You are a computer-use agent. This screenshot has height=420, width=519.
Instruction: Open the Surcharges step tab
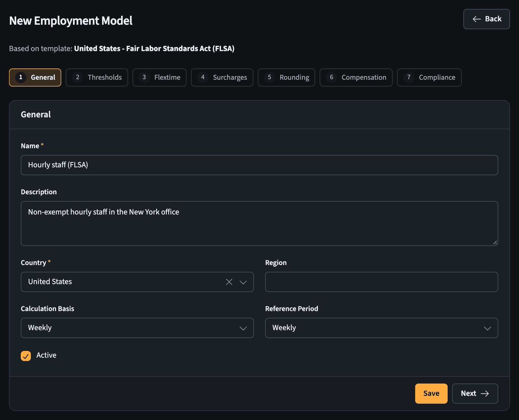click(222, 78)
